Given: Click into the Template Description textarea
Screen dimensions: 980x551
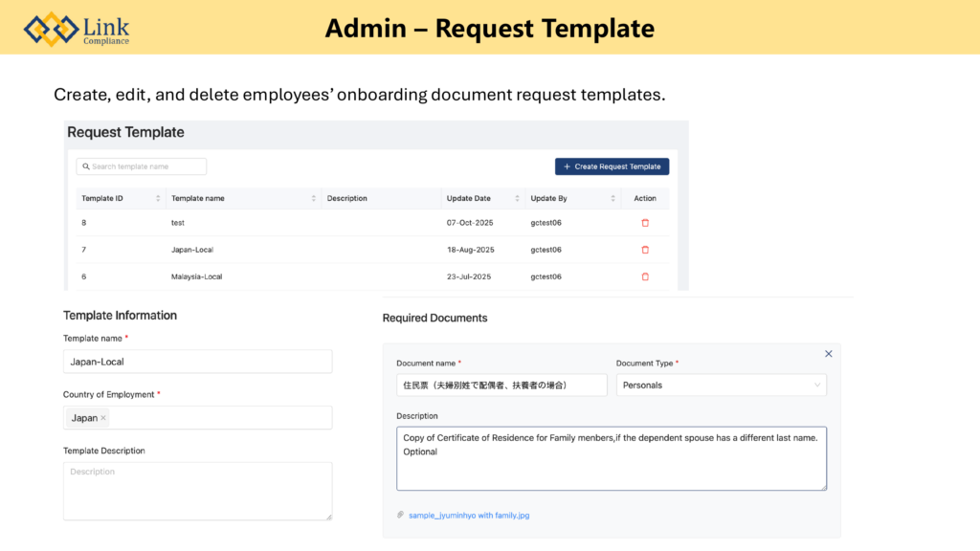Looking at the screenshot, I should (197, 491).
